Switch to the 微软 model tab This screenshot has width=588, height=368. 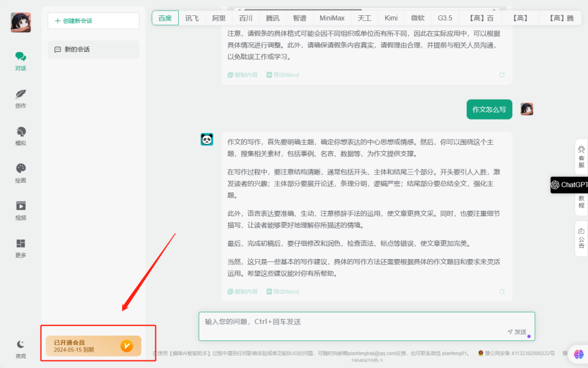click(x=417, y=18)
